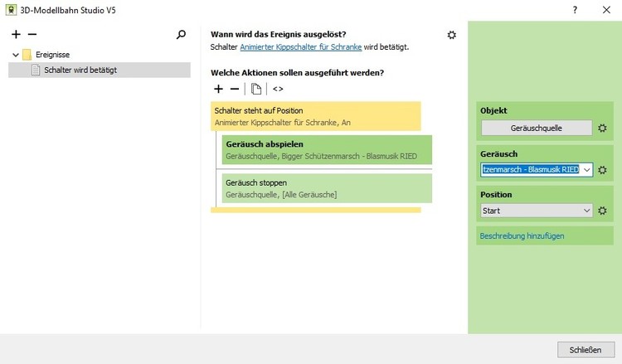Open trigger settings gear icon
Screen dimensions: 622x364
tap(451, 35)
